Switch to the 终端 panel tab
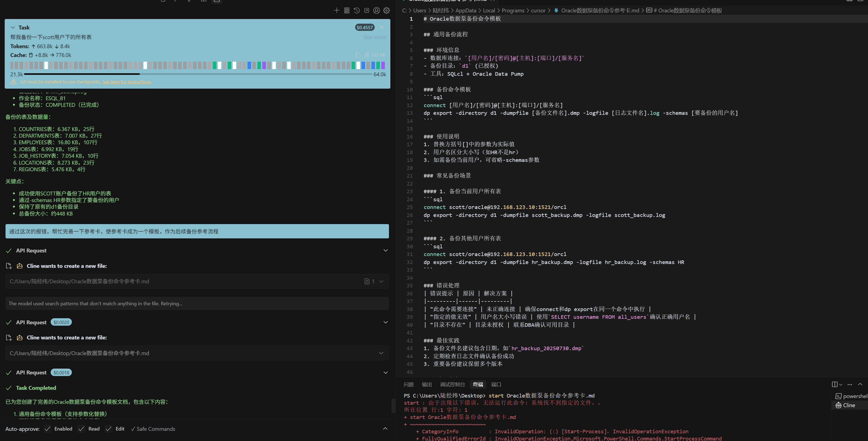The image size is (868, 441). (x=478, y=384)
